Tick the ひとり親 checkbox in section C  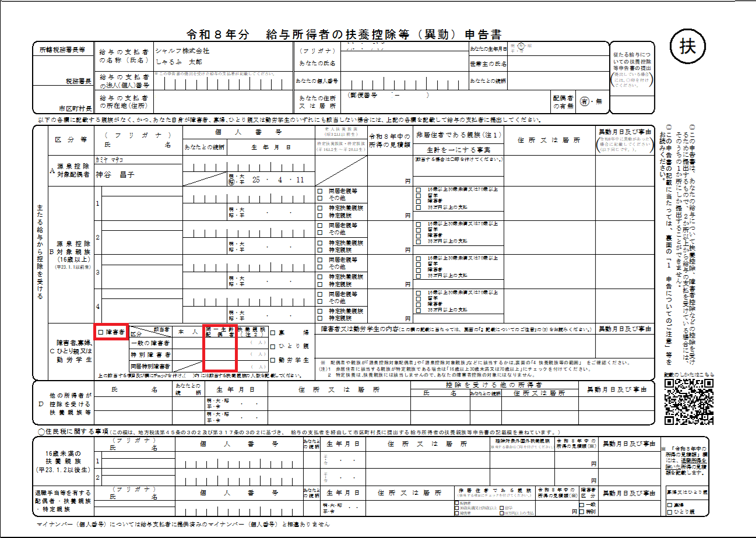pyautogui.click(x=273, y=346)
